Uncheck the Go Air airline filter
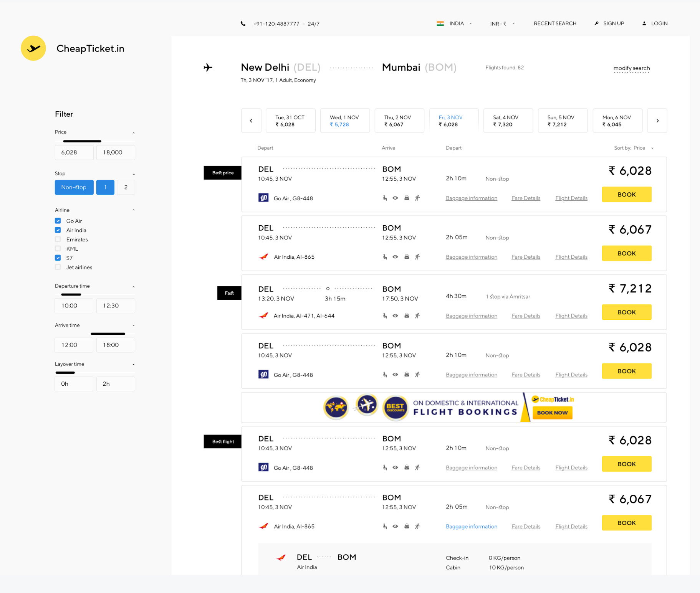The height and width of the screenshot is (593, 700). coord(58,221)
